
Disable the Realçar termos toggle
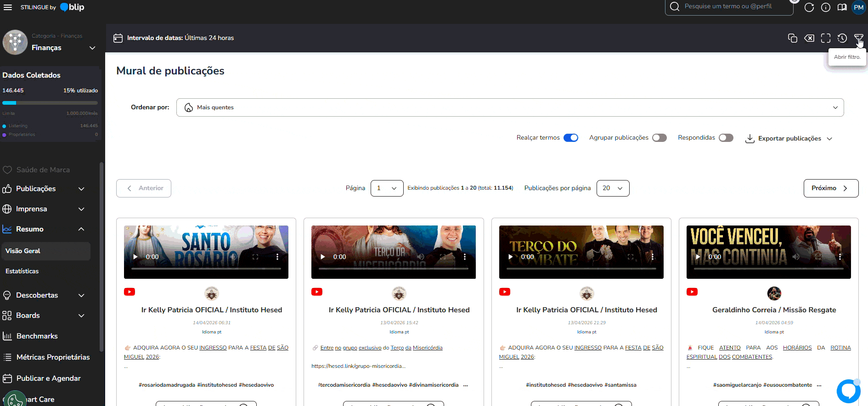pos(570,138)
